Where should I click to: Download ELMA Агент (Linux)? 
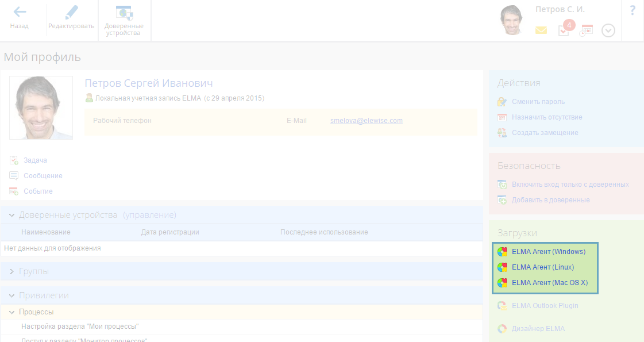[x=543, y=267]
